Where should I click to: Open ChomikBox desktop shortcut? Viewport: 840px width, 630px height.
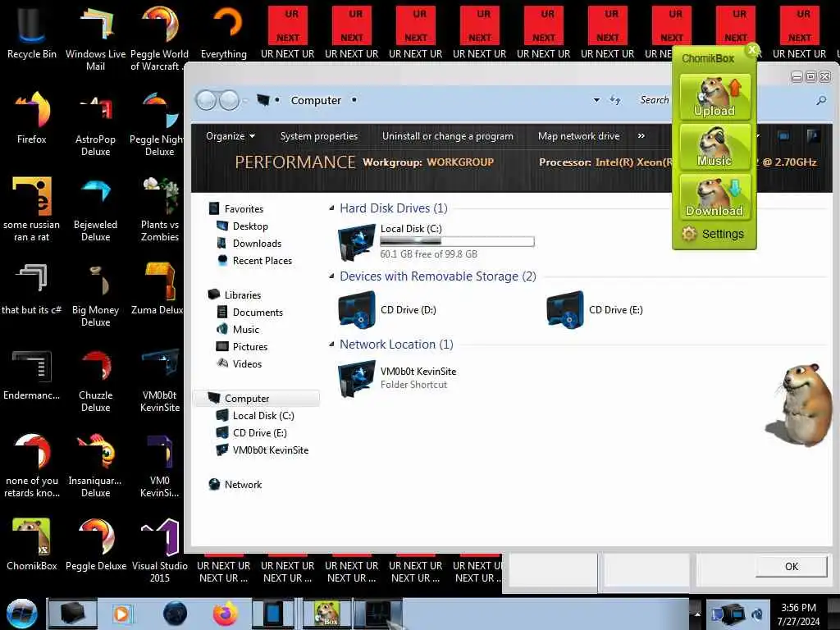[32, 543]
